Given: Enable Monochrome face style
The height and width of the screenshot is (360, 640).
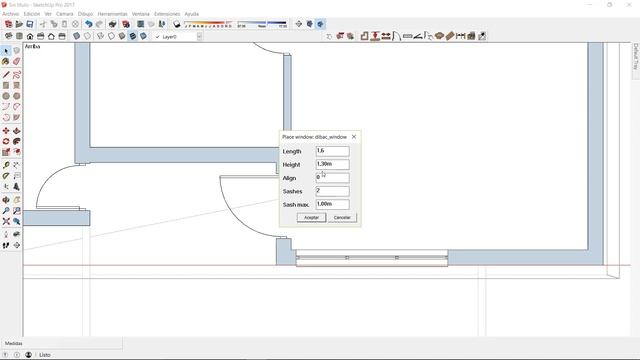Looking at the screenshot, I should click(x=143, y=36).
